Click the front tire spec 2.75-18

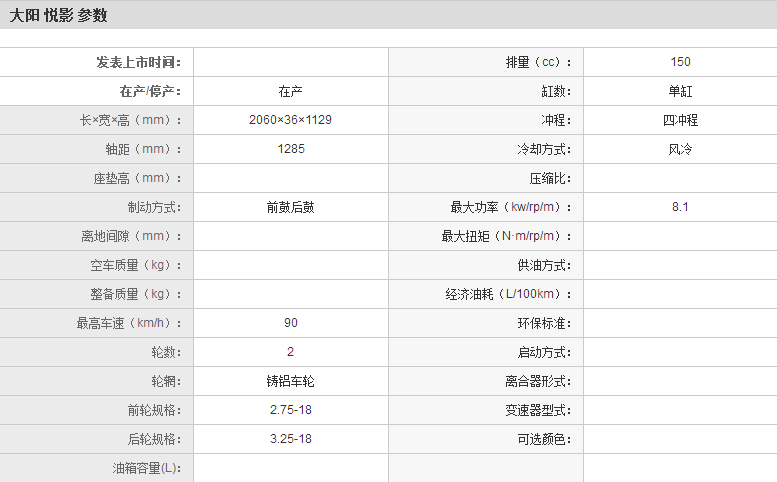tap(290, 410)
